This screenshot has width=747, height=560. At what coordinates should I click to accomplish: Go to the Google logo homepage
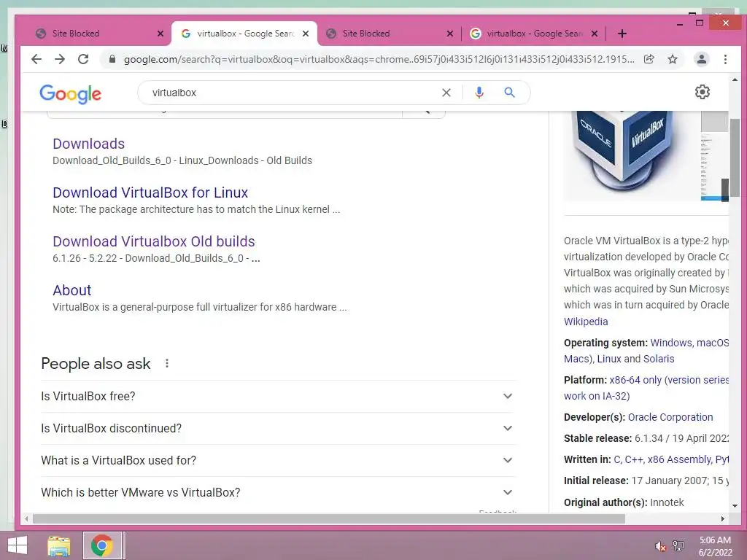71,94
